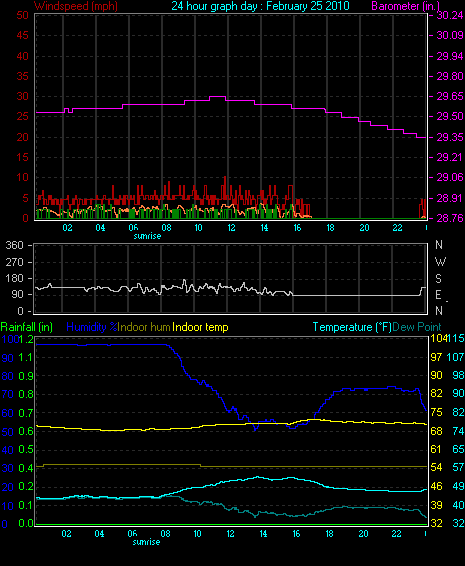Click the "Indoor hum" legend label
This screenshot has height=566, width=465.
(144, 327)
